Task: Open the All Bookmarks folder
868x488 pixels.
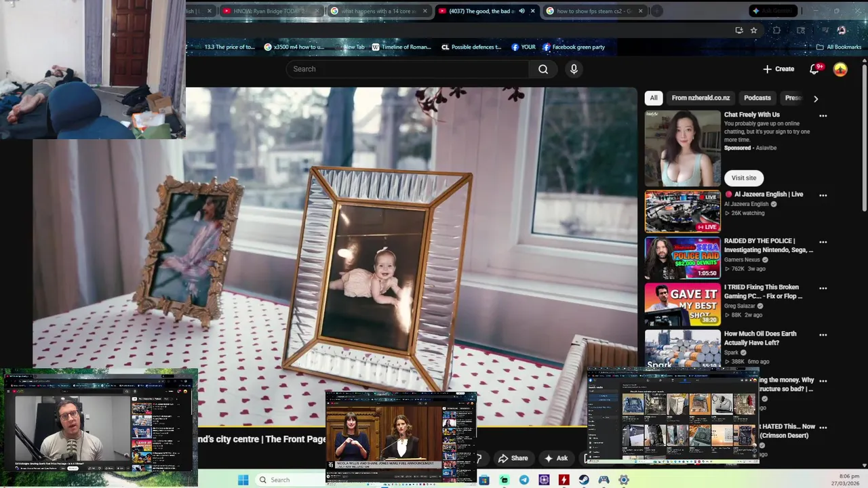Action: point(838,47)
